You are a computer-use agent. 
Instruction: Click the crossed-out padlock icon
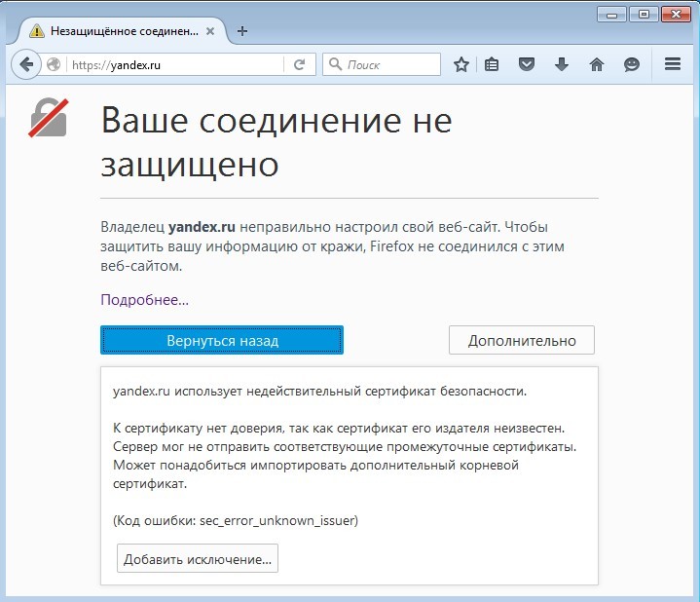tap(49, 118)
